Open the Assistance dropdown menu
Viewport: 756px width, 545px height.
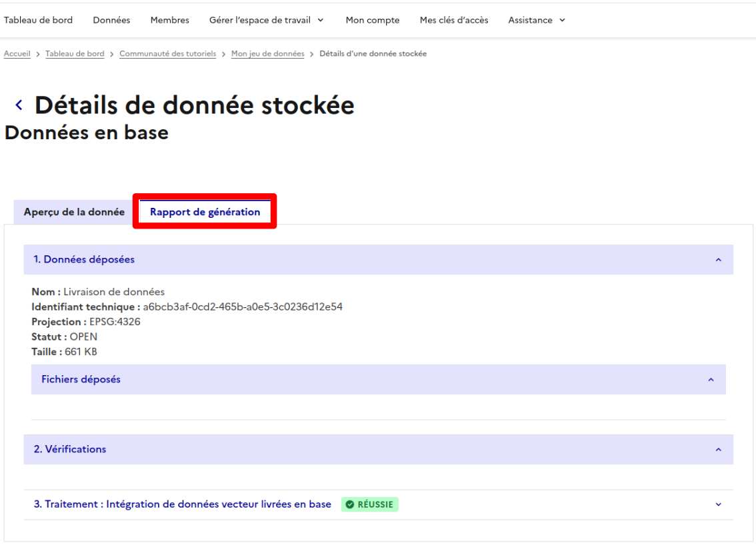tap(536, 20)
